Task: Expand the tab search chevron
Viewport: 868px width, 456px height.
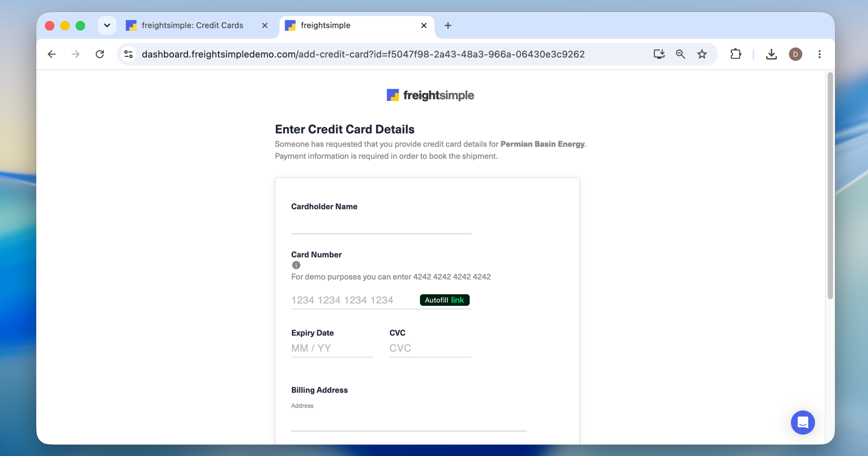Action: (107, 25)
